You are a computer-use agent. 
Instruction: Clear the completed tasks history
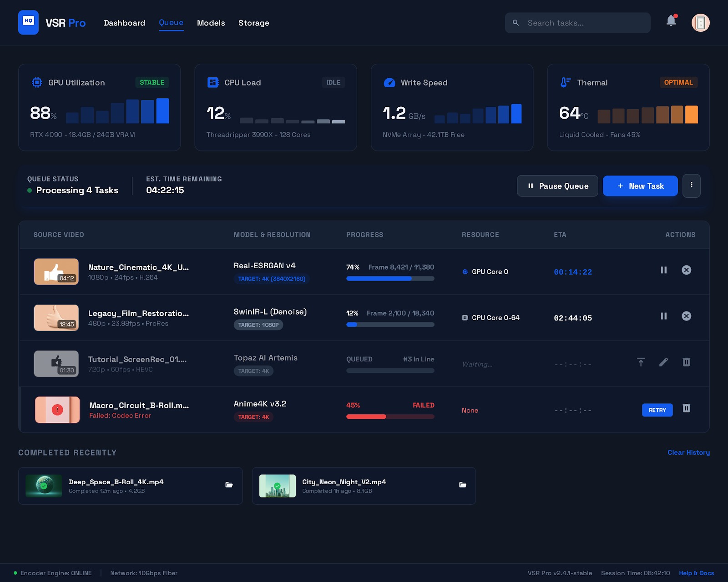(688, 452)
